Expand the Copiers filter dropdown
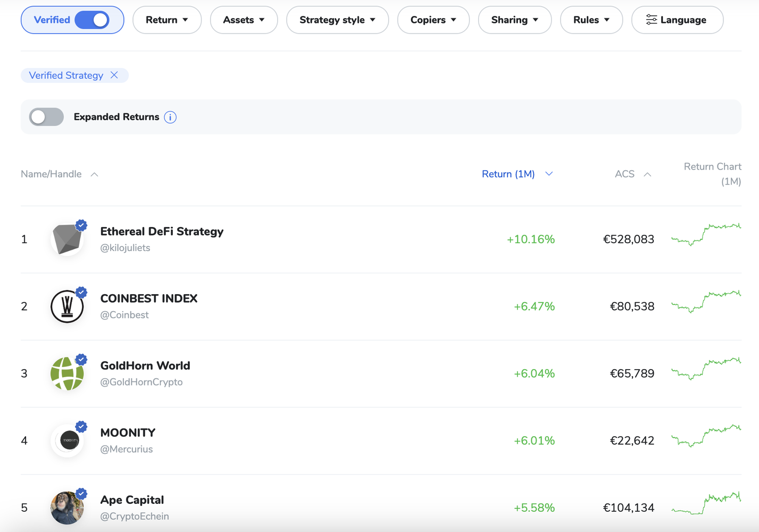The width and height of the screenshot is (759, 532). tap(433, 20)
